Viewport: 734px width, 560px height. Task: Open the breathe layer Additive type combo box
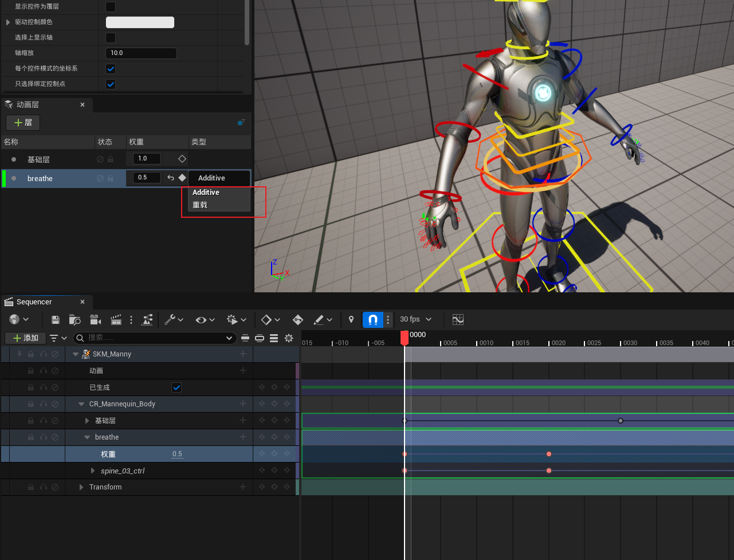pos(219,178)
